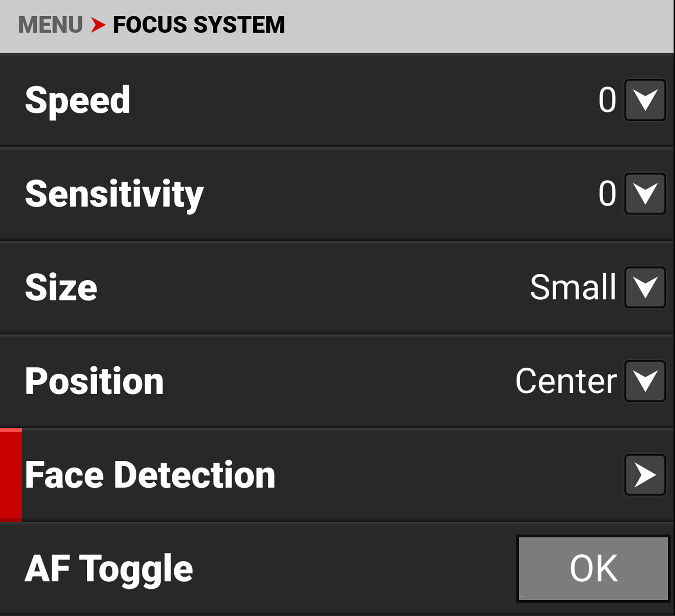This screenshot has height=616, width=675.
Task: Open the Speed dropdown arrow
Action: (x=645, y=100)
